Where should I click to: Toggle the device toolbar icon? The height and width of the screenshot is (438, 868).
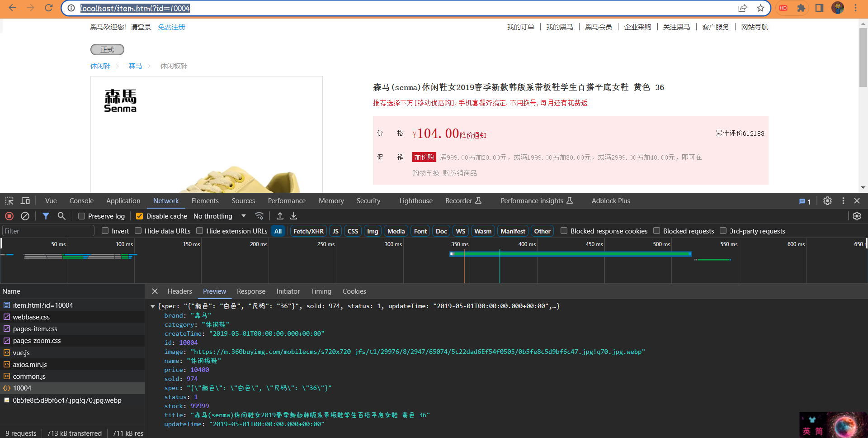point(25,201)
